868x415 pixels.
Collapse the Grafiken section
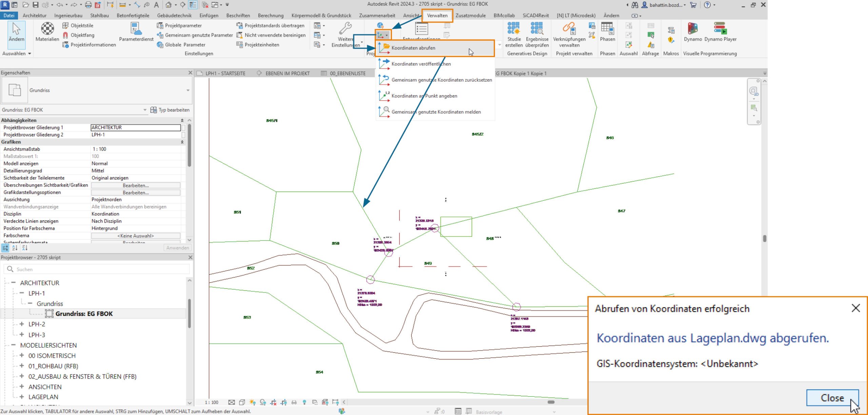pyautogui.click(x=182, y=142)
